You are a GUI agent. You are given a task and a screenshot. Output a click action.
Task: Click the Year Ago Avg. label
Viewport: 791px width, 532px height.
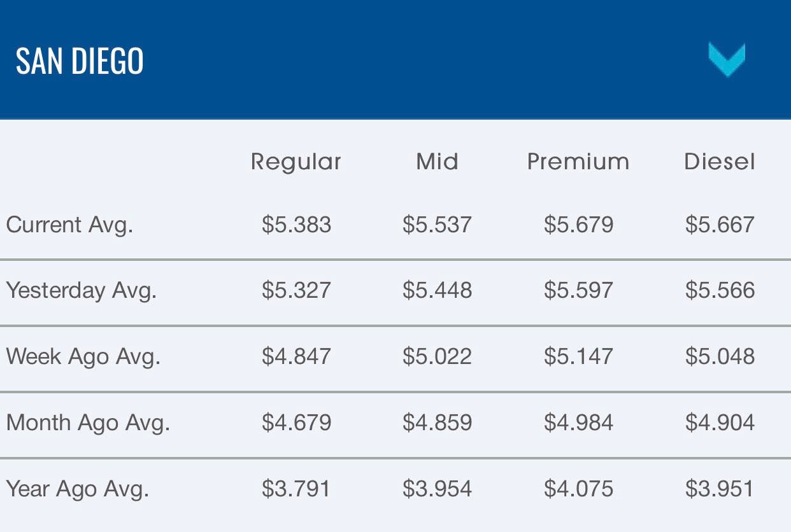[77, 489]
